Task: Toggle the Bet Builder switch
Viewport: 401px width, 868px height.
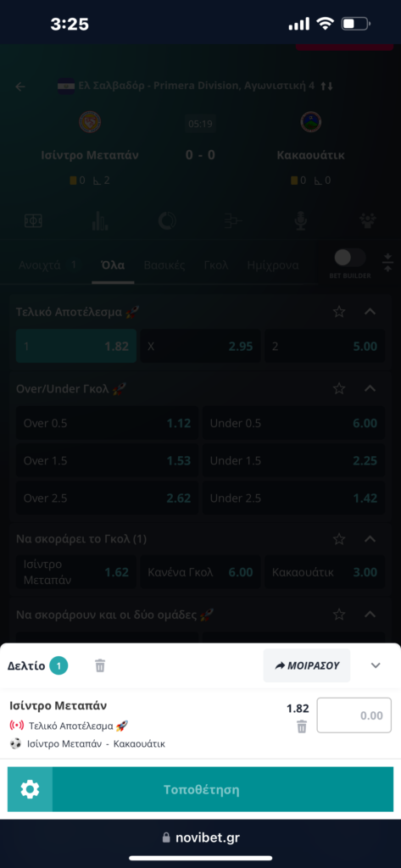Action: [350, 258]
